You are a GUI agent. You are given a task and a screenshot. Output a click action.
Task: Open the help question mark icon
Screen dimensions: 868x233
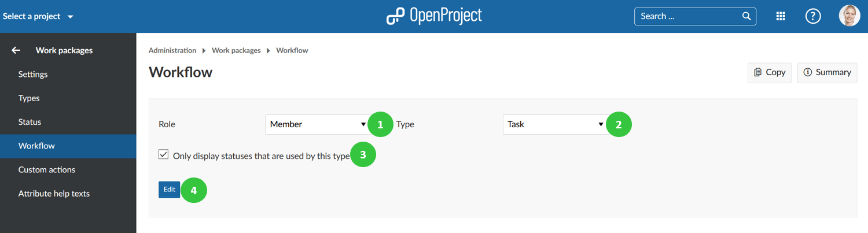813,17
